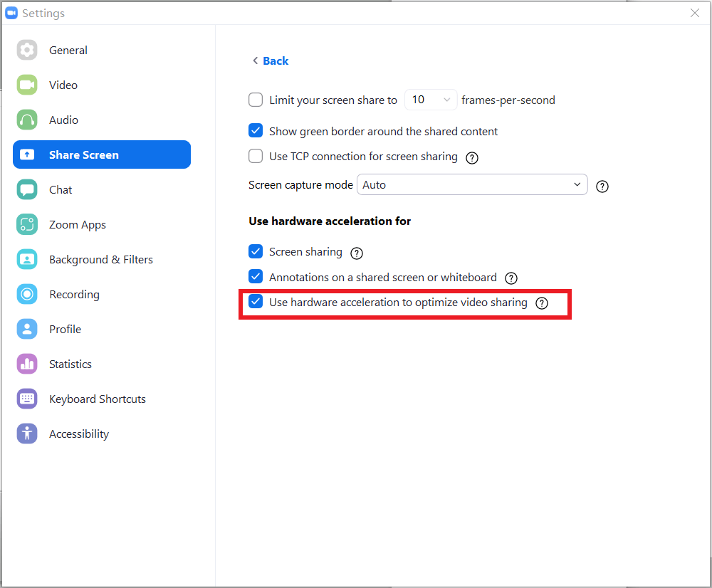Open the frames-per-second dropdown showing 10

point(431,100)
